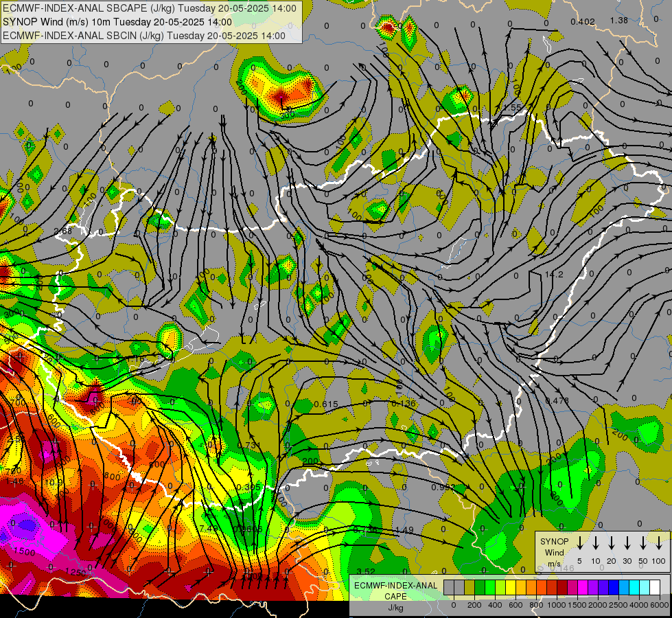Image resolution: width=672 pixels, height=618 pixels.
Task: Click the 10.9 value on the map
Action: click(x=54, y=483)
